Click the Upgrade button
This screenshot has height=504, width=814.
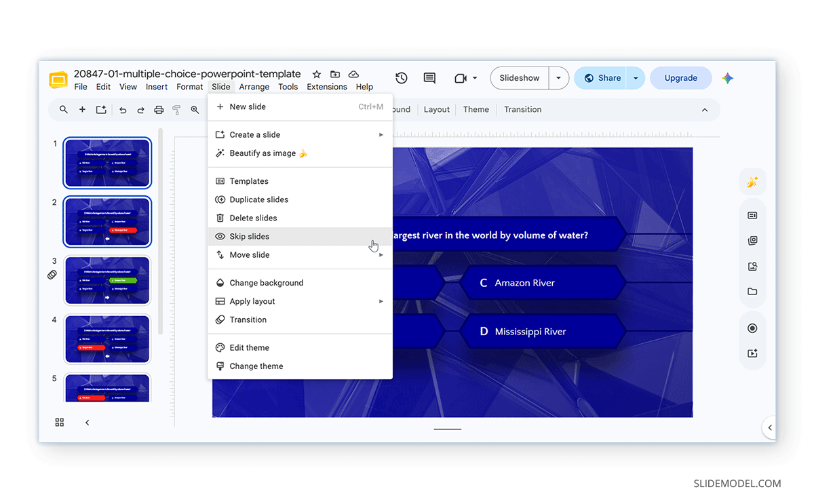[x=681, y=78]
